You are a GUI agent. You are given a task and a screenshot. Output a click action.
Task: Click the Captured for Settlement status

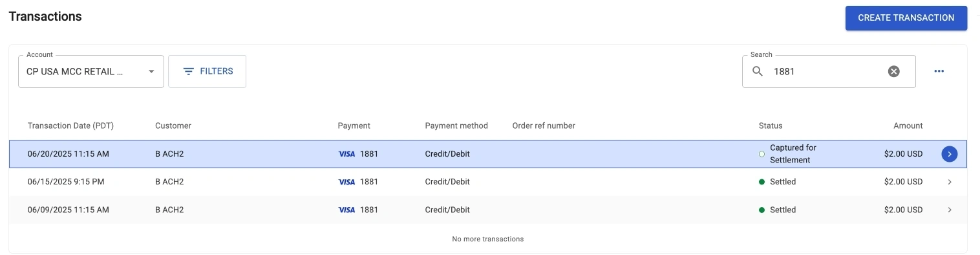pos(793,154)
